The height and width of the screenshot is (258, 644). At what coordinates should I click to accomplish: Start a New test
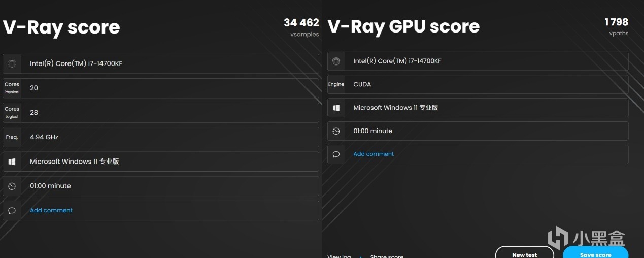[525, 252]
